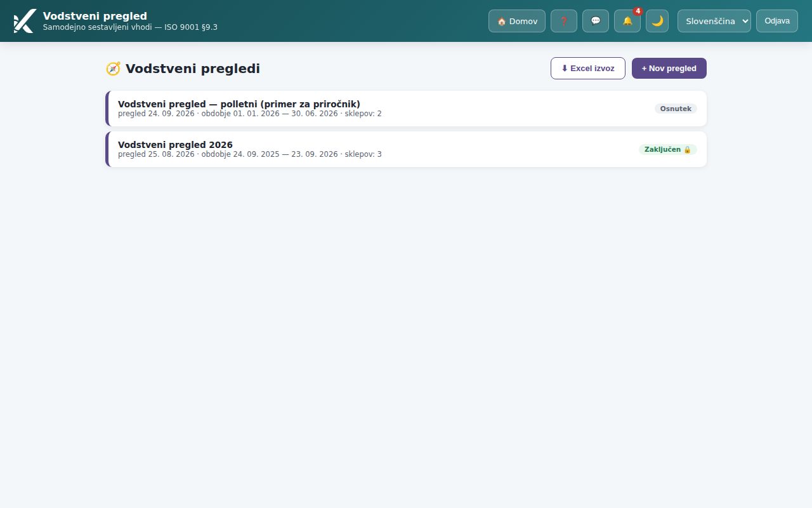The image size is (812, 508).
Task: Click the K logo in the header
Action: 25,21
